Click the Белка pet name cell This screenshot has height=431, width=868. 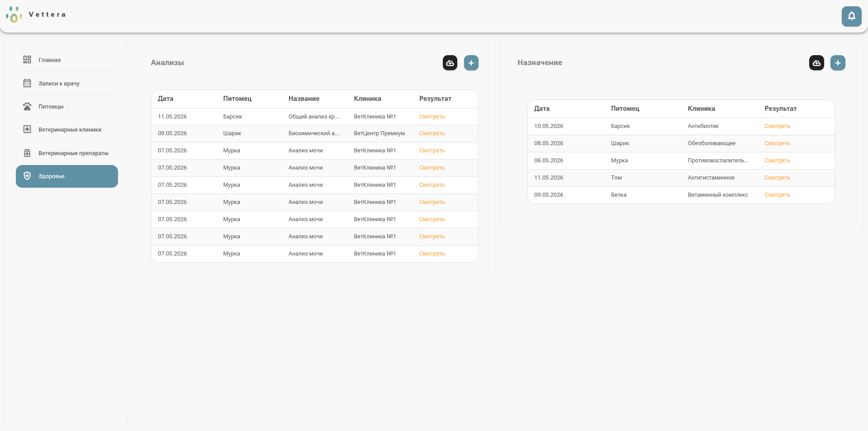618,195
